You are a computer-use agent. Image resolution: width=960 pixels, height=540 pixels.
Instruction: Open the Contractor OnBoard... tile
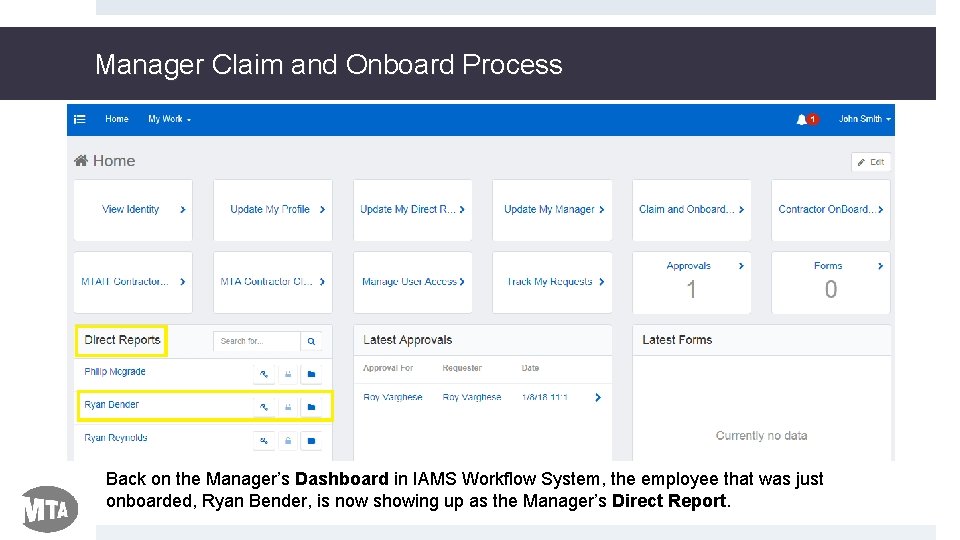click(830, 209)
